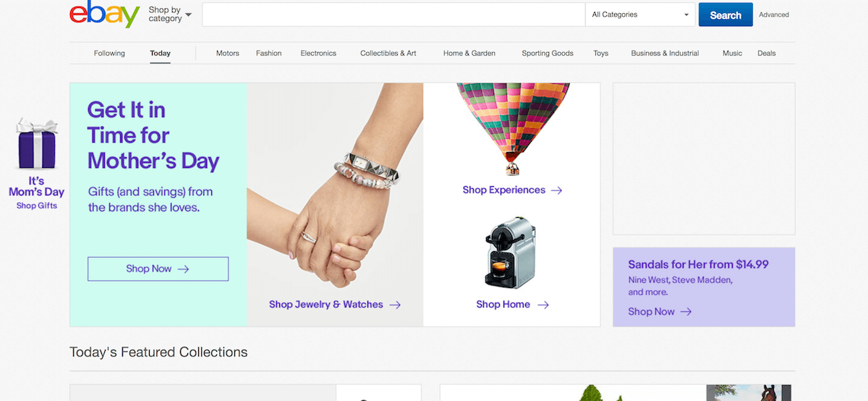
Task: Switch to the Following tab
Action: tap(109, 54)
